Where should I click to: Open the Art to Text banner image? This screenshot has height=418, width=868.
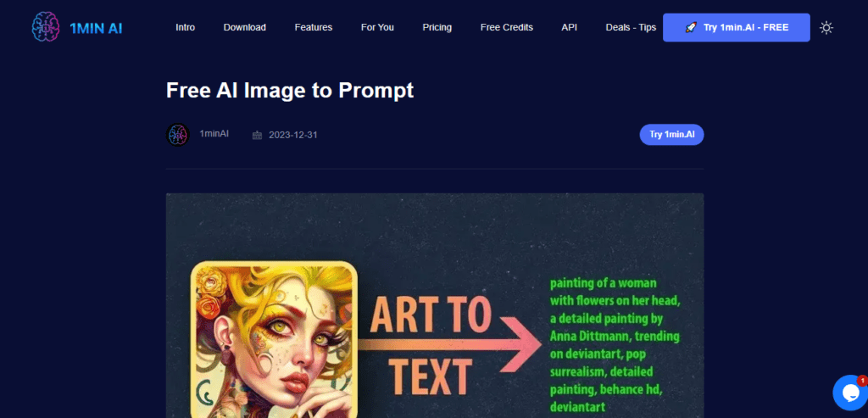[435, 305]
